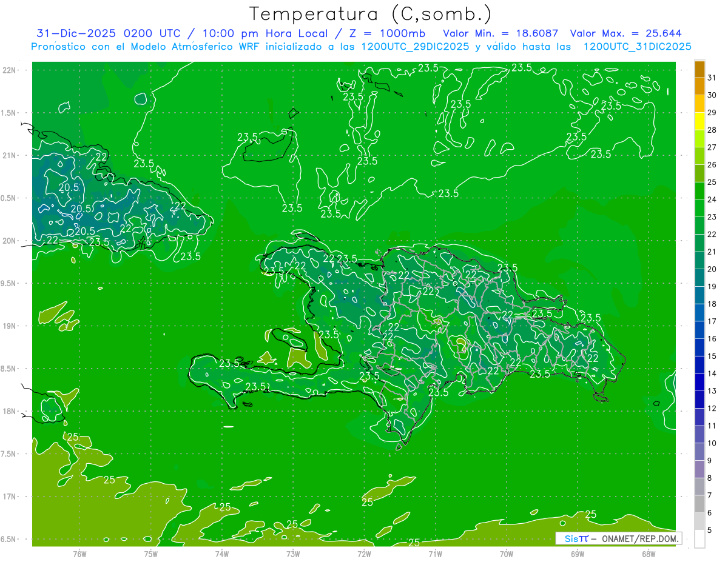Pick the amber swatch between 29 and 30
Image resolution: width=728 pixels, height=562 pixels.
pyautogui.click(x=699, y=104)
